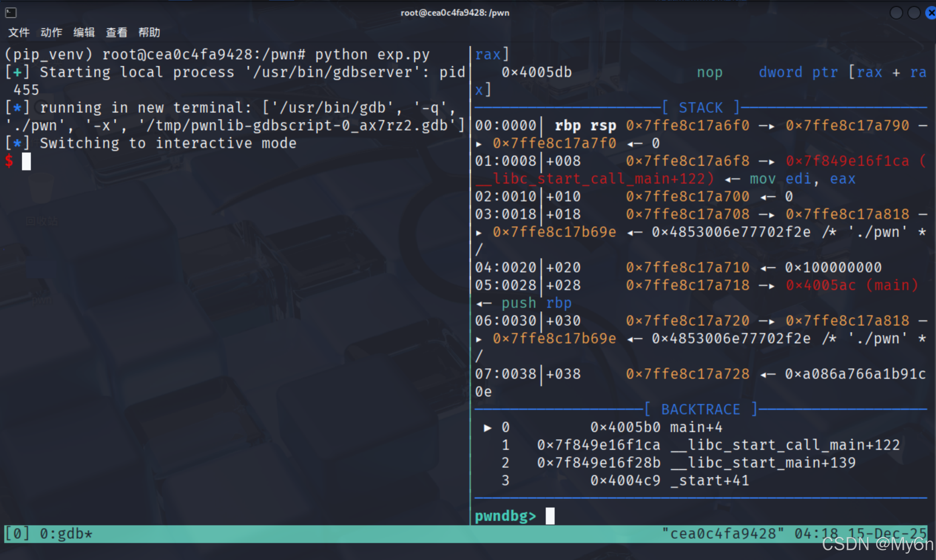The width and height of the screenshot is (936, 560).
Task: Click the red $ interactive prompt cursor
Action: coord(26,161)
